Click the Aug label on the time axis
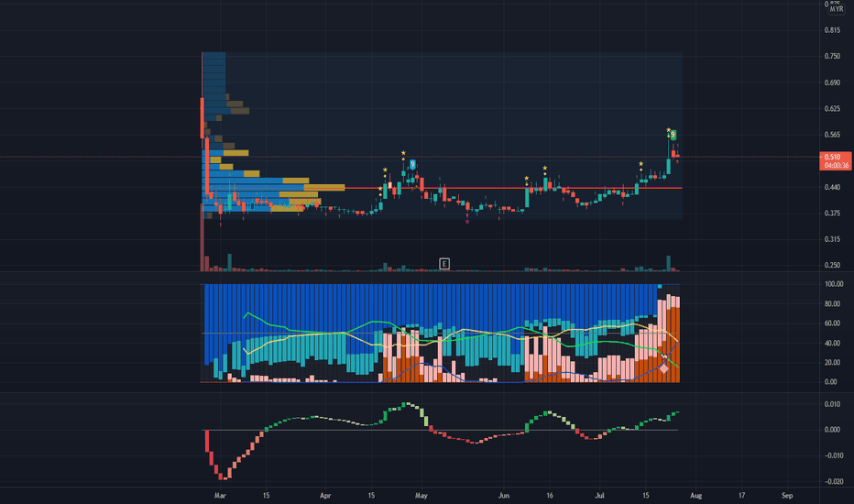The width and height of the screenshot is (854, 504). pos(696,496)
